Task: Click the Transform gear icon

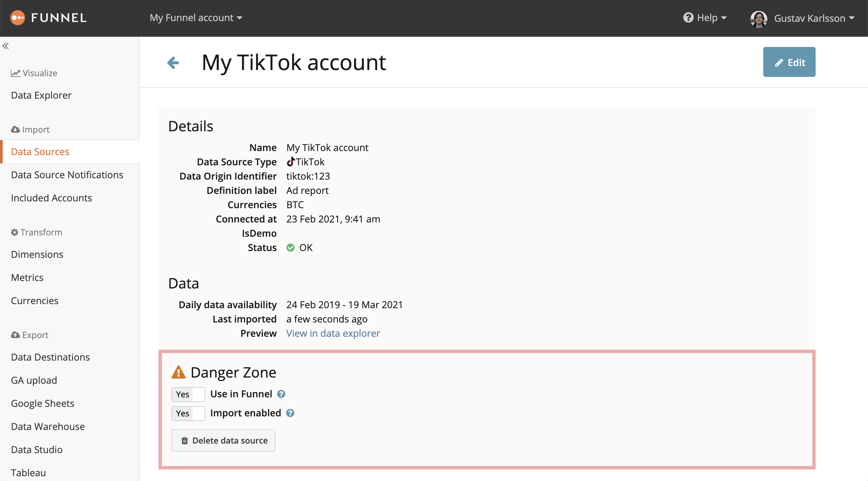Action: (x=15, y=232)
